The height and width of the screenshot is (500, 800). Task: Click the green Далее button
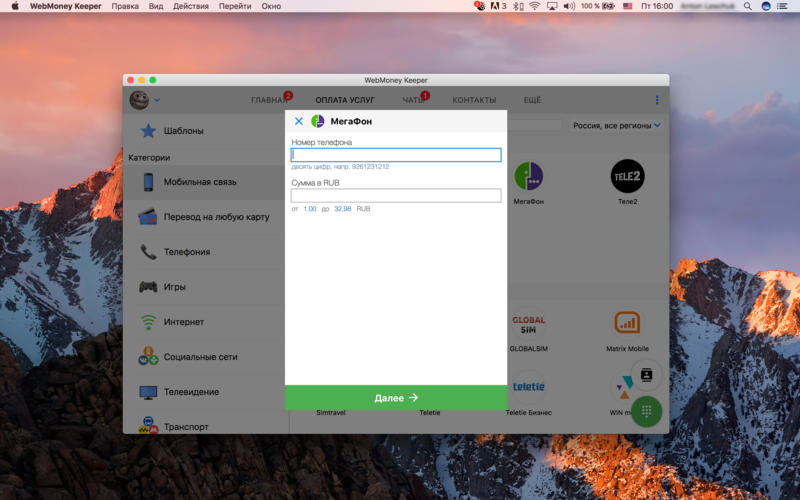coord(396,397)
